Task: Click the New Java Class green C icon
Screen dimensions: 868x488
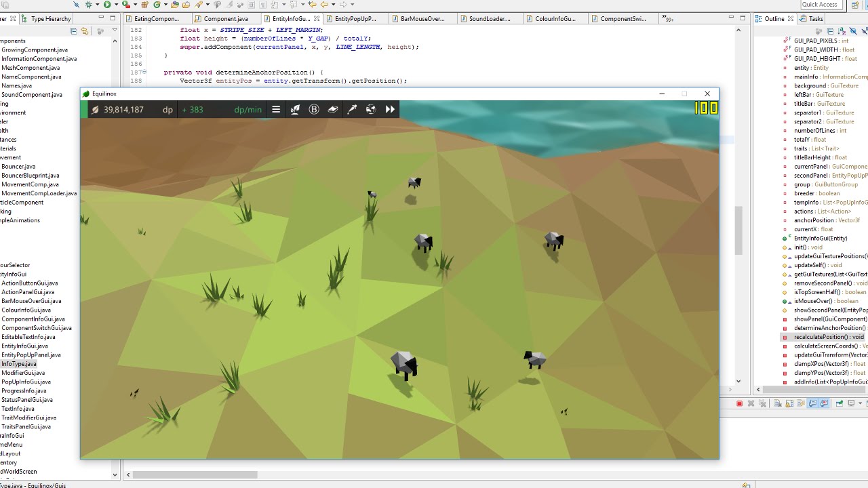Action: (x=157, y=4)
